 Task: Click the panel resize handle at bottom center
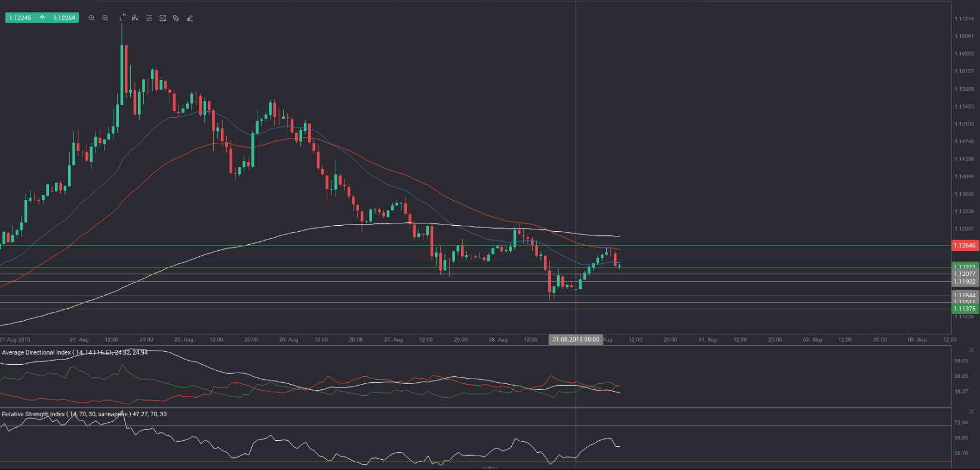[x=489, y=468]
